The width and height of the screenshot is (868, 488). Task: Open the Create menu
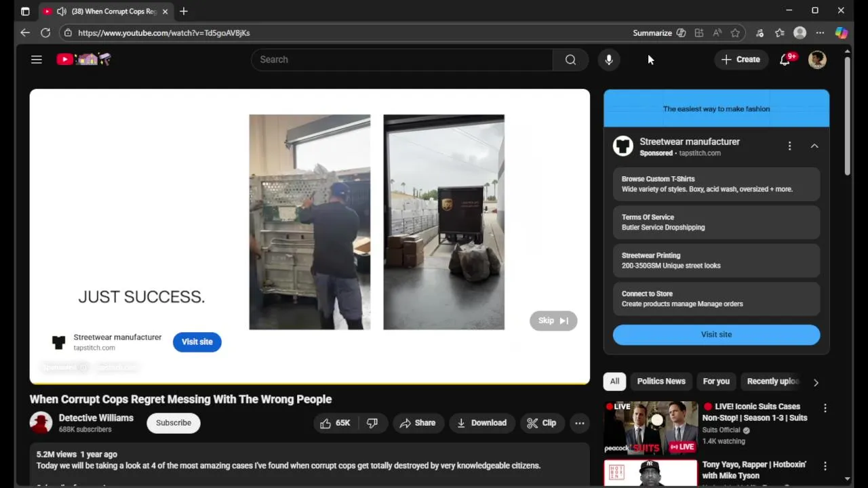741,60
